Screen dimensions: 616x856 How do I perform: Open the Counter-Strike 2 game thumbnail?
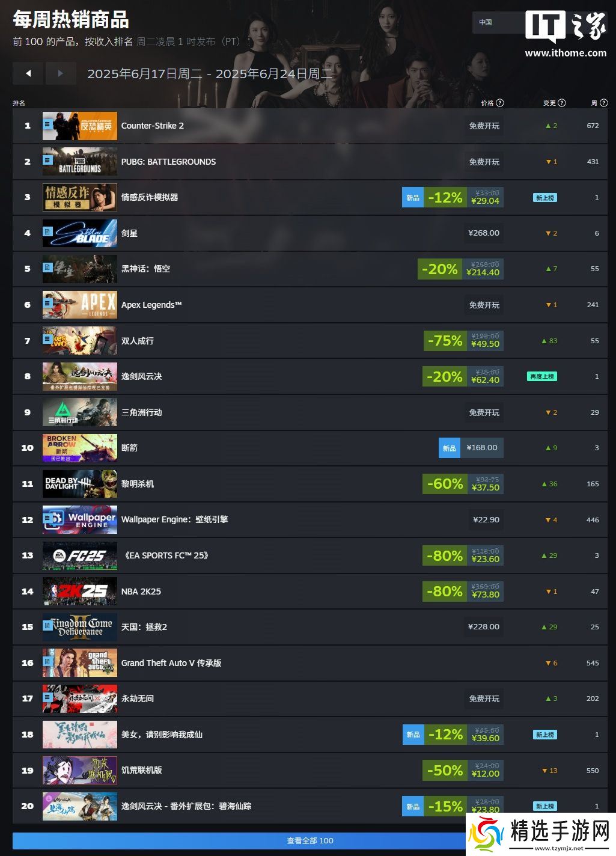[x=80, y=126]
